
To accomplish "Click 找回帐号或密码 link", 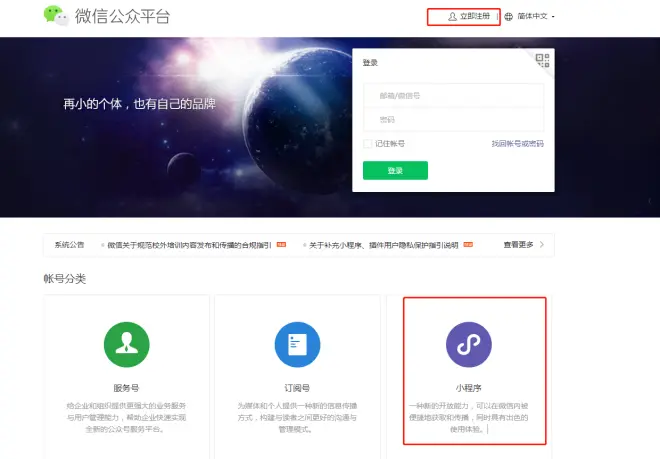I will (x=518, y=144).
